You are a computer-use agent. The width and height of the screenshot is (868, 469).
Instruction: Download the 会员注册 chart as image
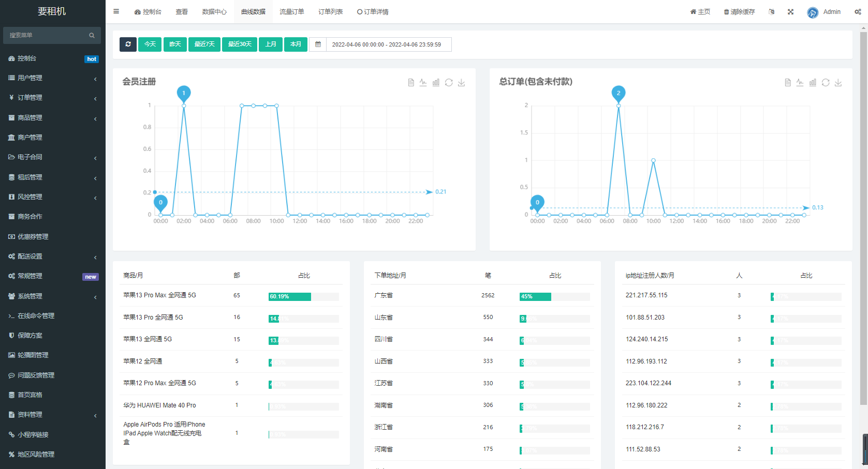click(x=461, y=83)
